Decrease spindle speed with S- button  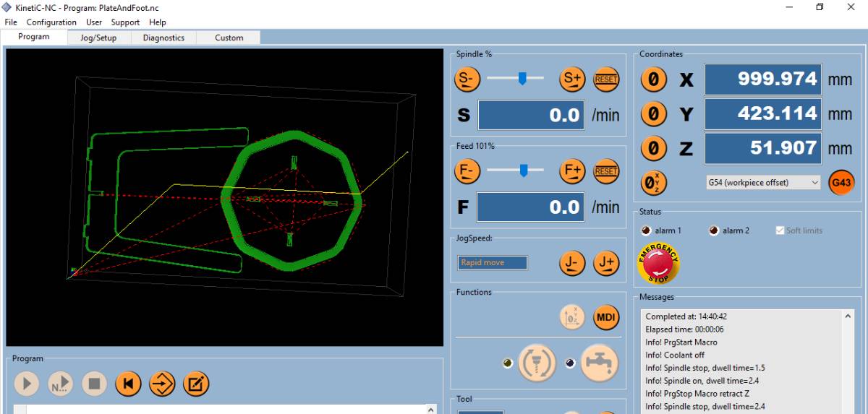[467, 79]
